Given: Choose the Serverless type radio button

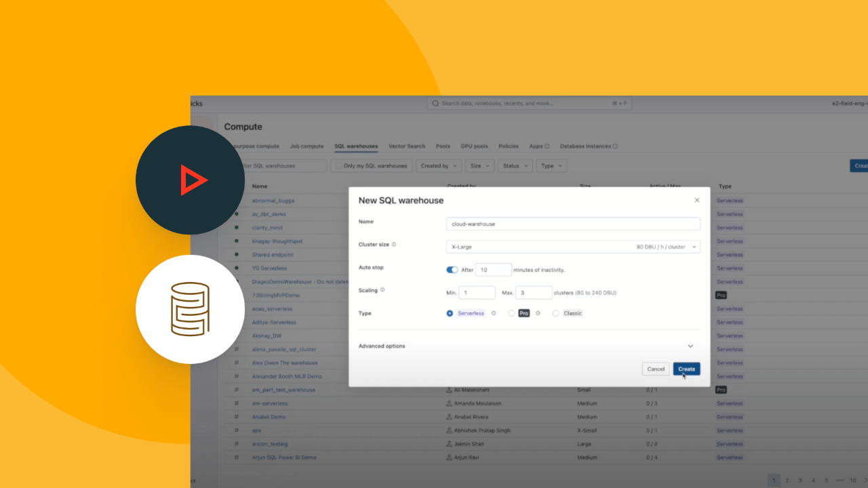Looking at the screenshot, I should coord(450,313).
